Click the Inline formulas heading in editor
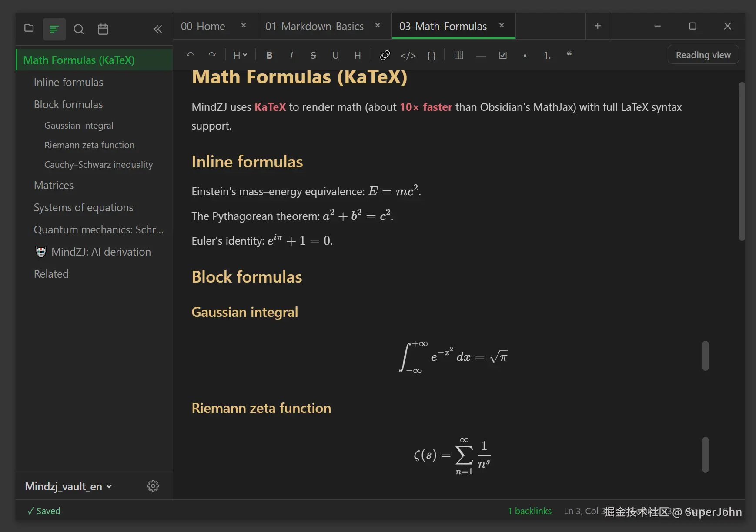756x532 pixels. pos(247,162)
